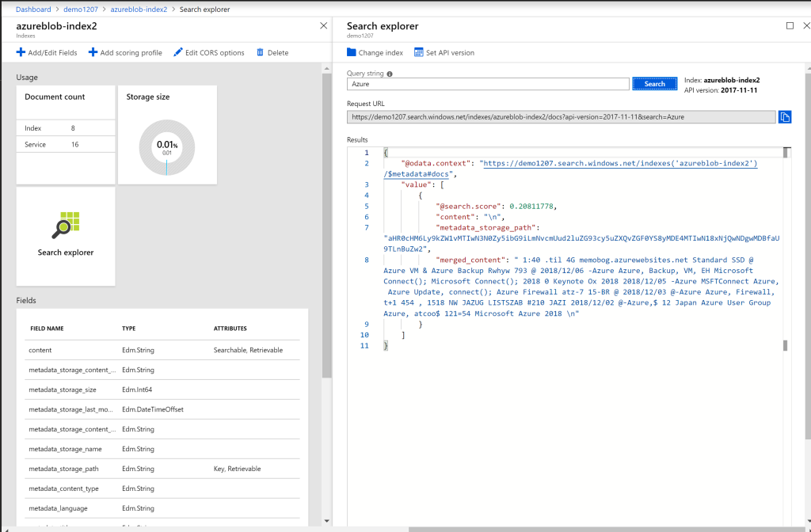Click the 'Key, Retrievable' attributes cell
Viewport: 811px width, 532px height.
point(237,469)
